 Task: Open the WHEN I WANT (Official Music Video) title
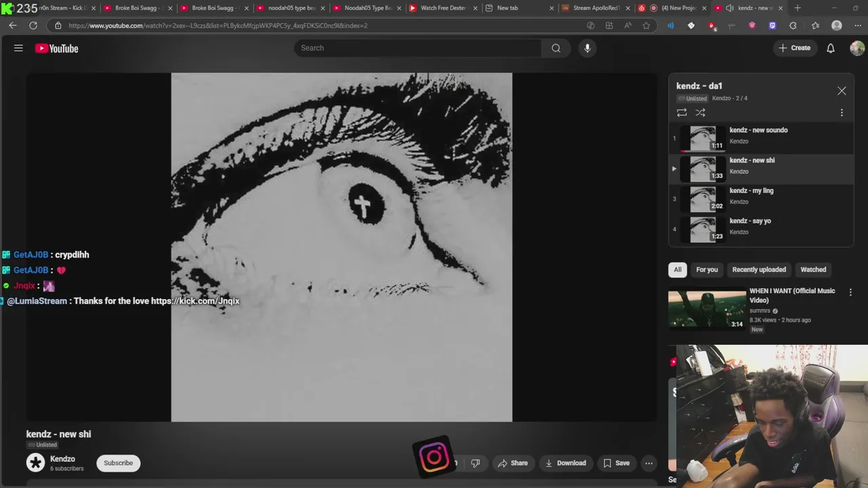click(x=792, y=296)
